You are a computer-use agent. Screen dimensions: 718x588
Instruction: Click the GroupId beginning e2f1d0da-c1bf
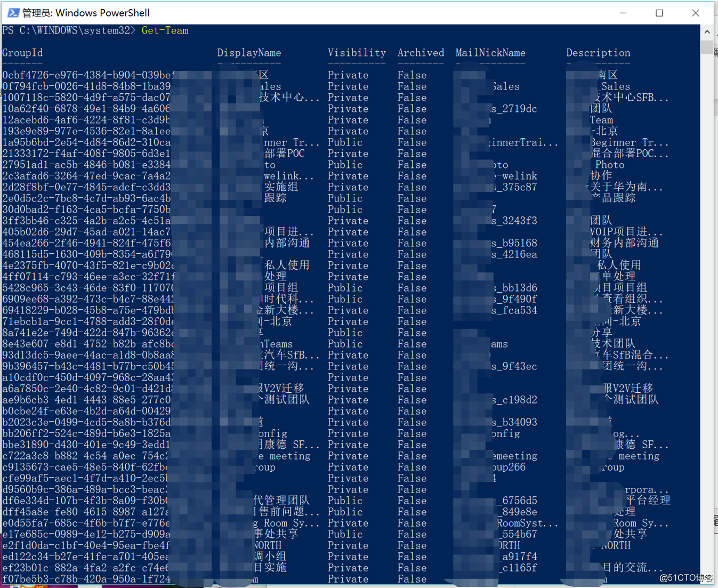click(x=85, y=545)
